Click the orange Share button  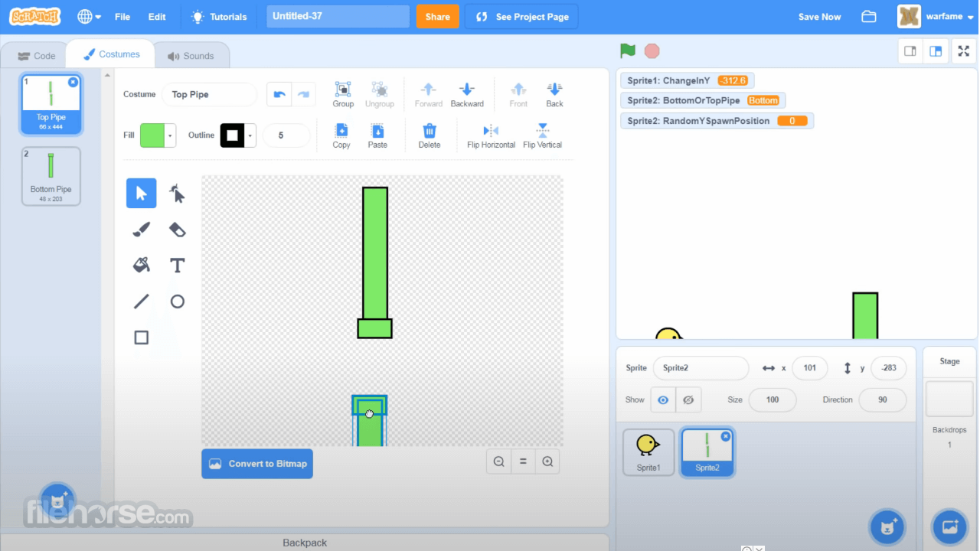[x=438, y=17]
